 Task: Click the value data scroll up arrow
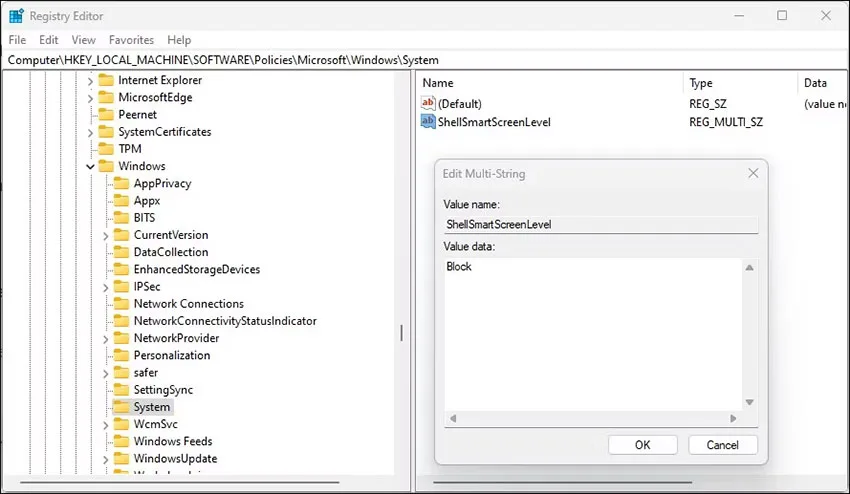749,267
